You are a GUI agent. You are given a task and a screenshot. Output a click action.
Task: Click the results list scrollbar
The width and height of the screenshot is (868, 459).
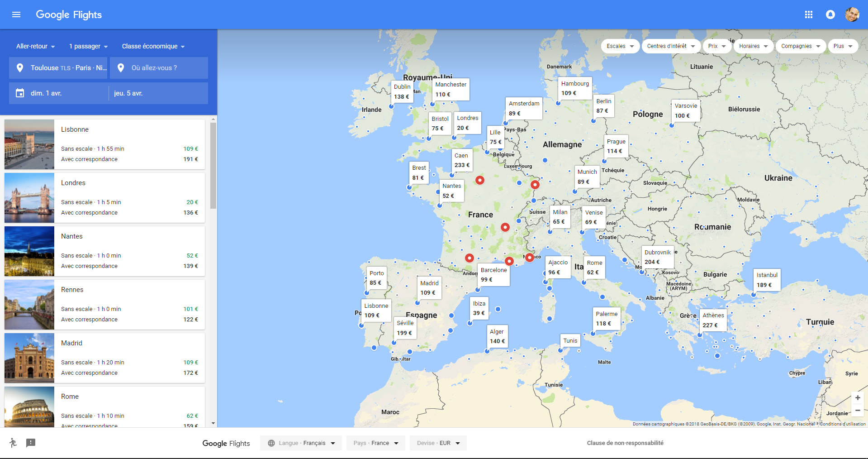tap(213, 166)
